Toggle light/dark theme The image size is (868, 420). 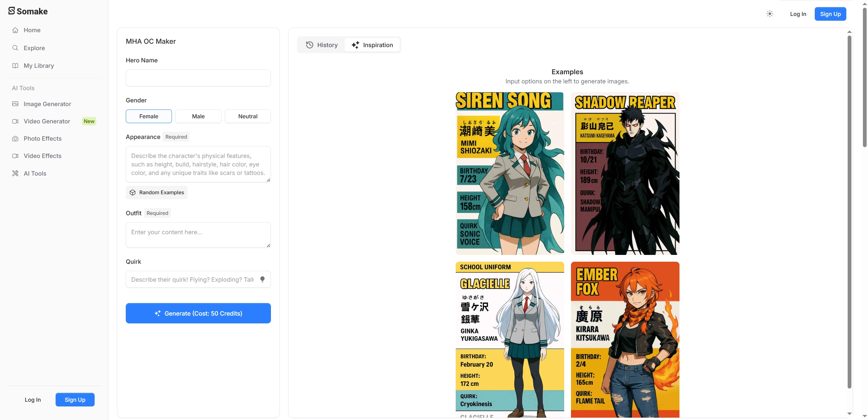[x=769, y=14]
